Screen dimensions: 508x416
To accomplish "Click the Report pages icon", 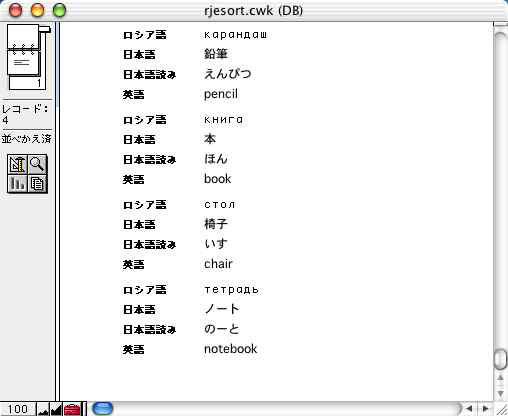I will [x=37, y=183].
